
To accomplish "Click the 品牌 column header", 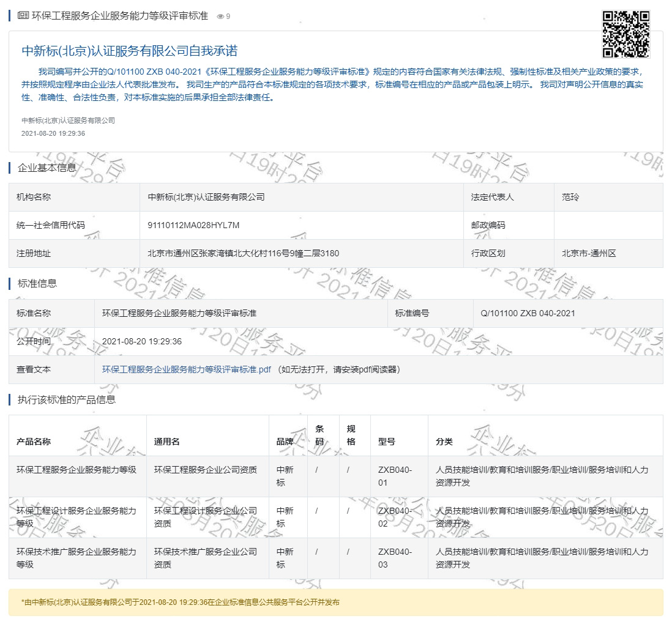I will click(288, 435).
